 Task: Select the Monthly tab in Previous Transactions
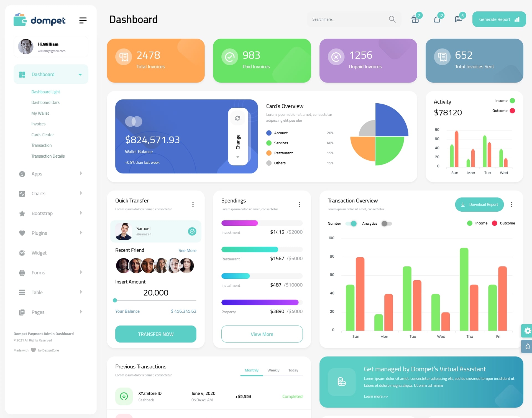[x=251, y=370]
